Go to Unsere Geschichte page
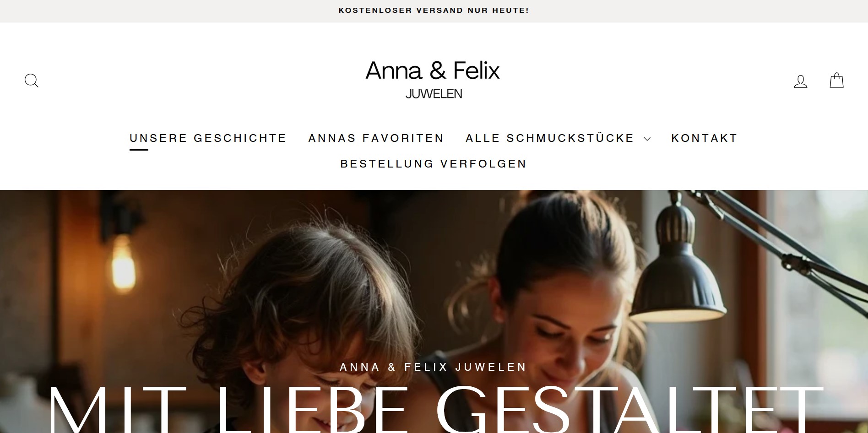The height and width of the screenshot is (433, 868). tap(208, 138)
